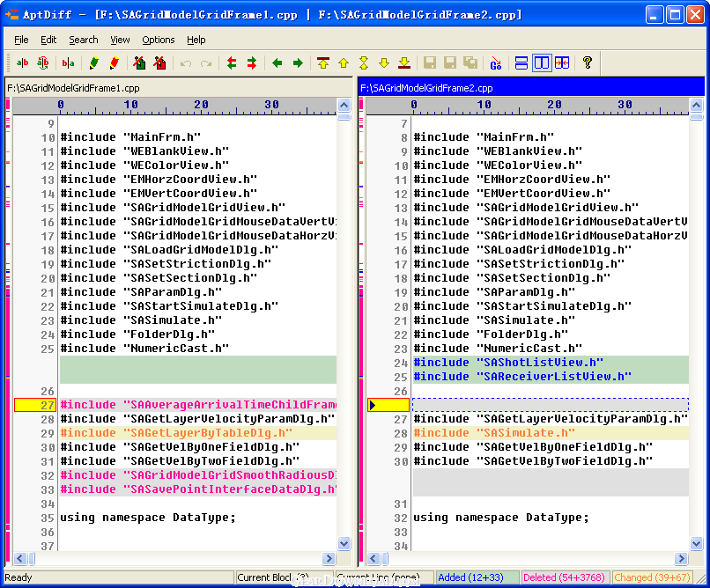Click the 'Deleted (54+3768)' status bar entry
The image size is (710, 588).
tap(565, 577)
